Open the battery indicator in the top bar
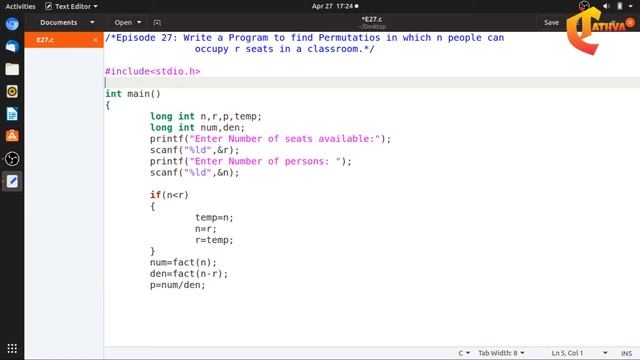This screenshot has width=640, height=360. pos(620,6)
